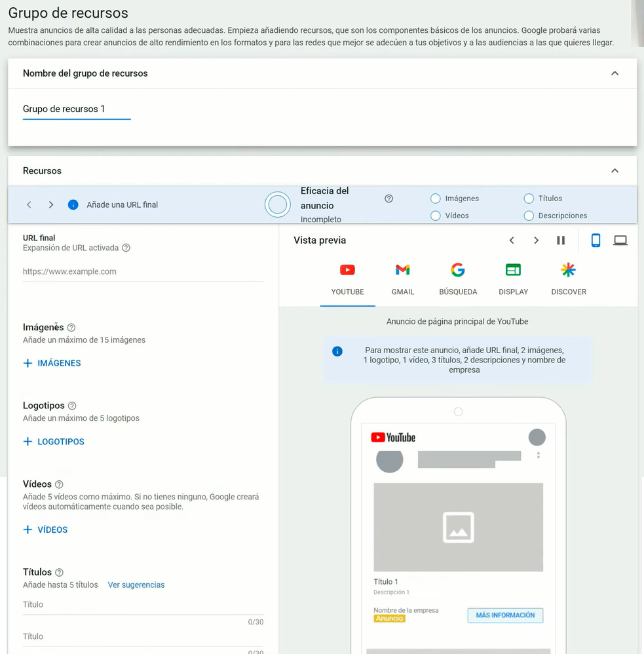The image size is (644, 654).
Task: Switch preview to mobile phone view
Action: [596, 240]
